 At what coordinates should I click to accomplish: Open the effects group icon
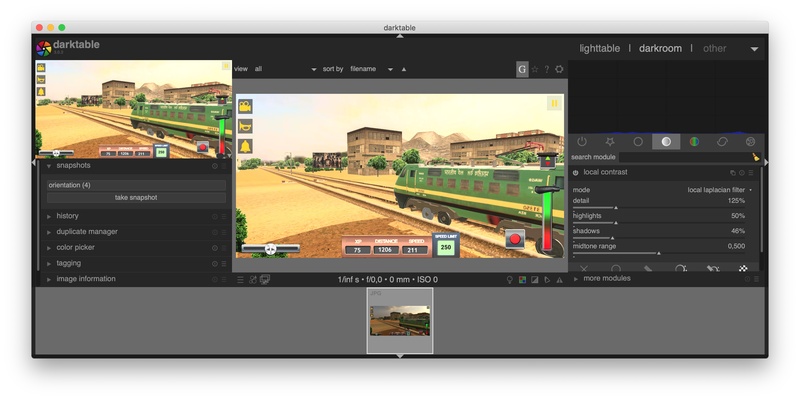click(x=750, y=142)
